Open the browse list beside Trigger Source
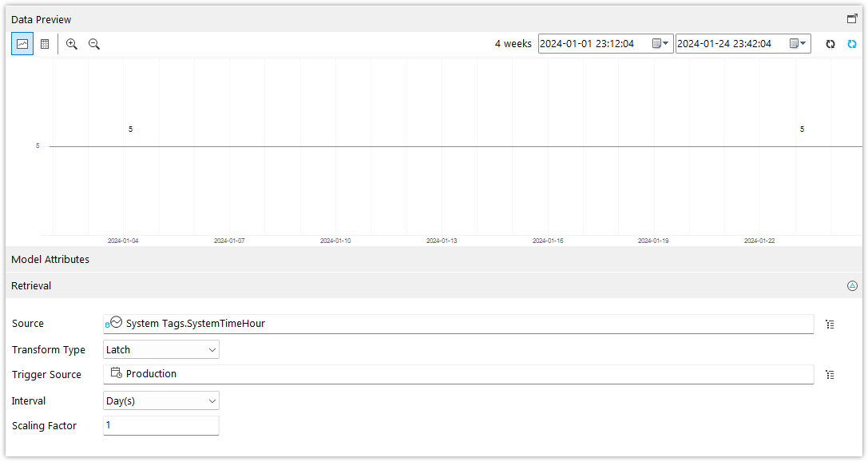Viewport: 868px width, 462px height. pyautogui.click(x=830, y=374)
